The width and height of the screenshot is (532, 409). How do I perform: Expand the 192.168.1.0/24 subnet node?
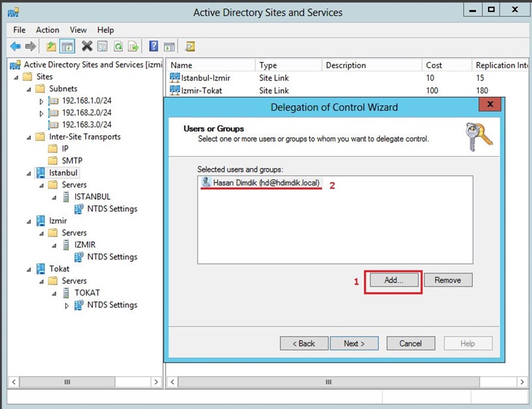point(41,101)
